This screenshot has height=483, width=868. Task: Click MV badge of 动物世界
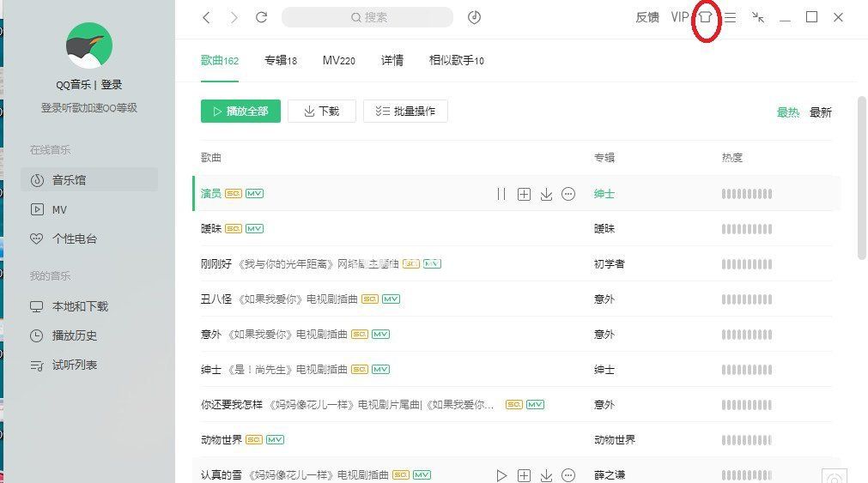pyautogui.click(x=275, y=439)
